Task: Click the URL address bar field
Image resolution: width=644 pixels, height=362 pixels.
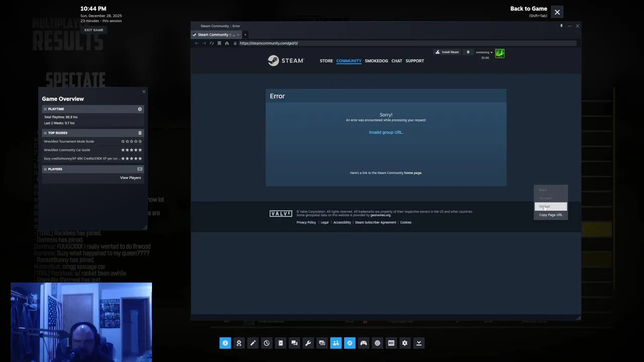Action: click(x=407, y=43)
